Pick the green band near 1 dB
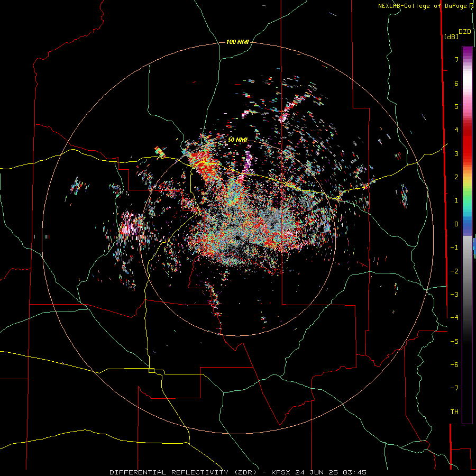476x476 pixels. point(467,197)
